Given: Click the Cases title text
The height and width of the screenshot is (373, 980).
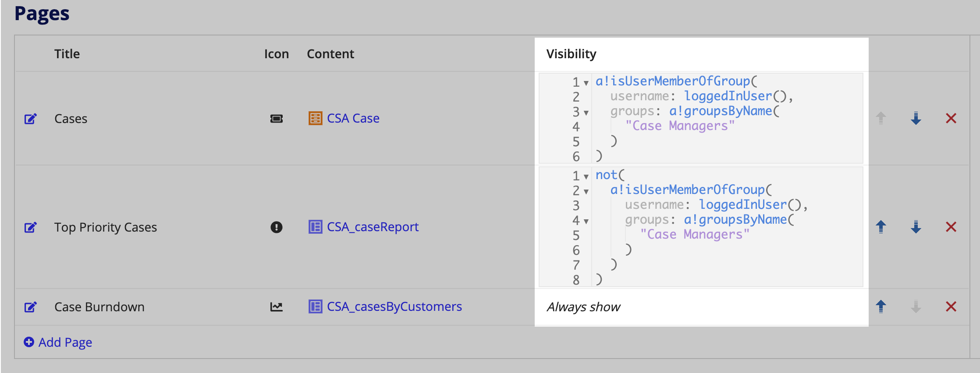Looking at the screenshot, I should pyautogui.click(x=71, y=119).
